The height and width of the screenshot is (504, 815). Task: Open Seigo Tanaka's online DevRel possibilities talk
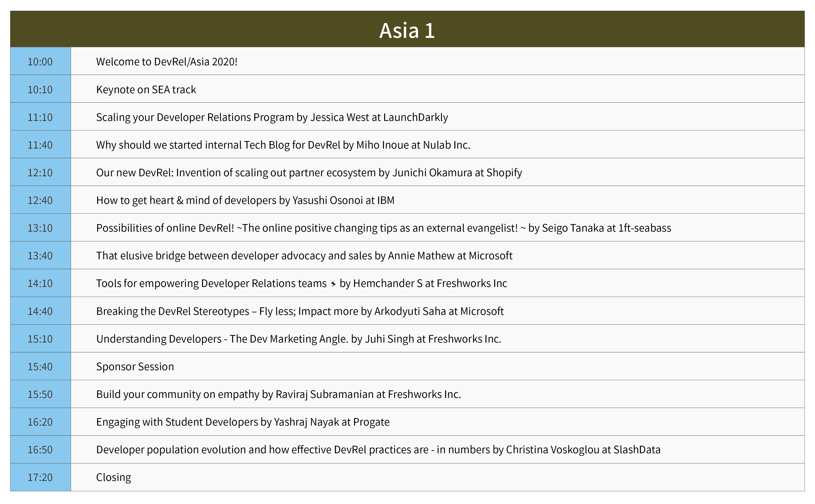pyautogui.click(x=383, y=228)
